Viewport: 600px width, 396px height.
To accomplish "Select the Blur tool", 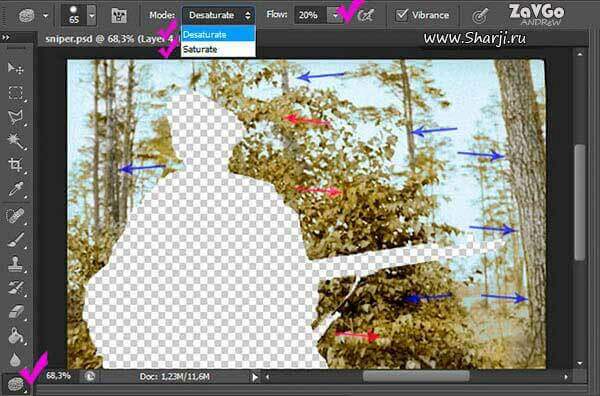I will pyautogui.click(x=16, y=359).
